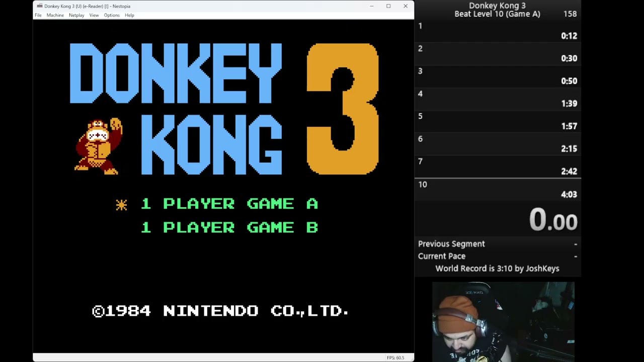Screen dimensions: 644x362
Task: Select split 5 with time 1:57
Action: click(x=498, y=121)
